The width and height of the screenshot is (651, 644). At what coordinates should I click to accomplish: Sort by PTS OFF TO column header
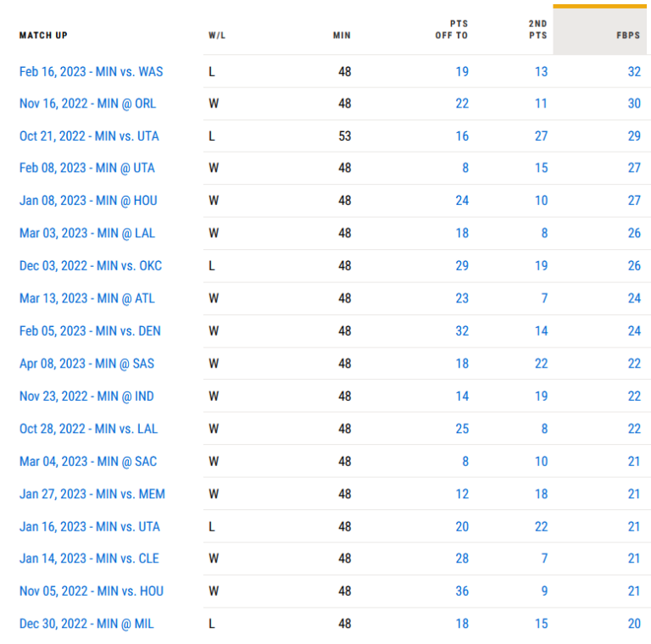[451, 30]
